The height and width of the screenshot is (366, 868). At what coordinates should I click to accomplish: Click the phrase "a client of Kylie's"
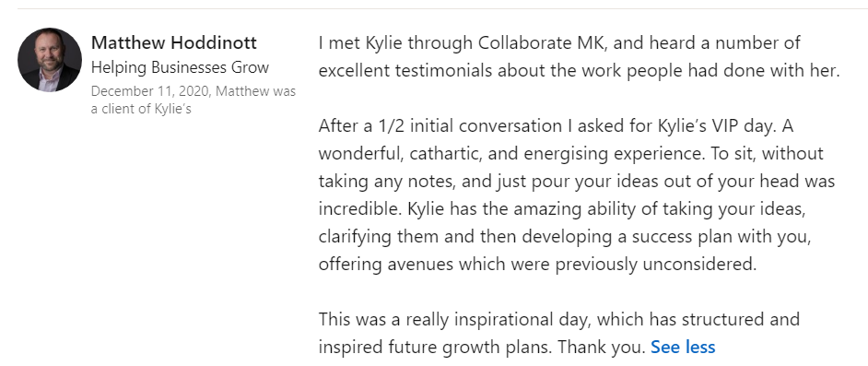click(x=141, y=109)
